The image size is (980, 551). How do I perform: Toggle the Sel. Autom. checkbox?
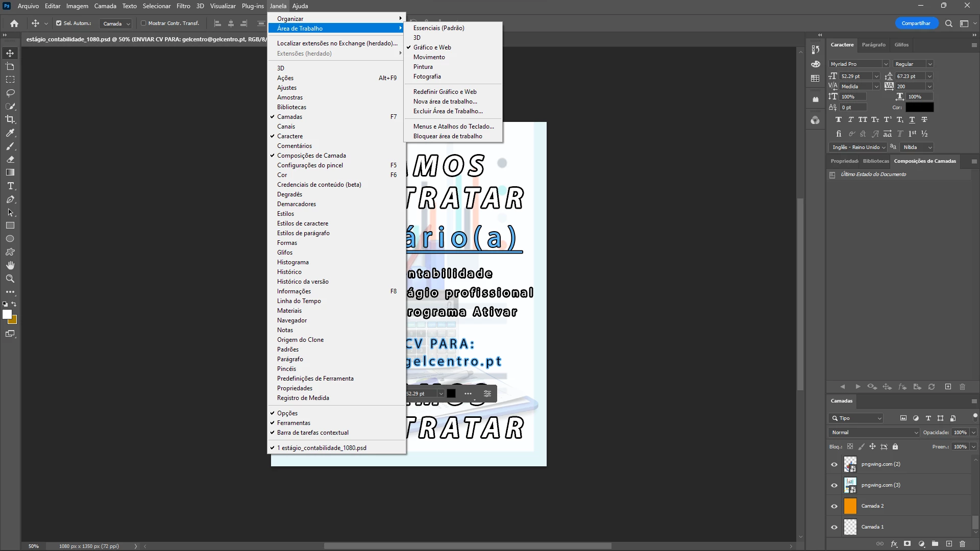point(59,23)
